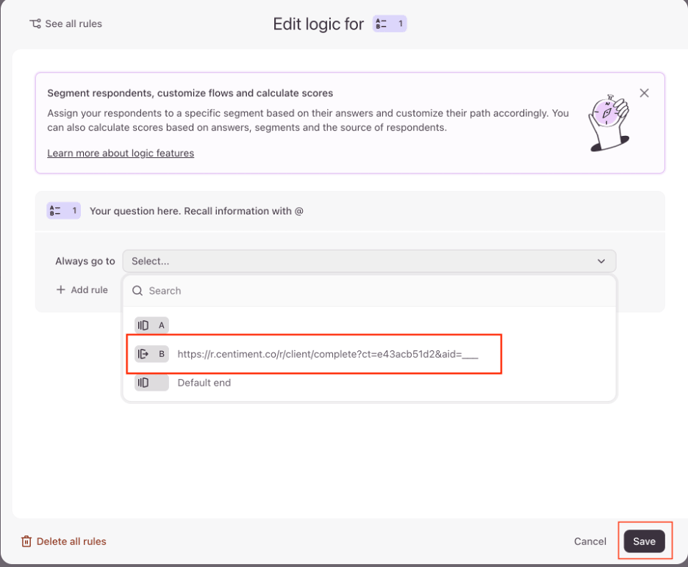Select the question text 'Your question here'
688x567 pixels.
[x=197, y=211]
